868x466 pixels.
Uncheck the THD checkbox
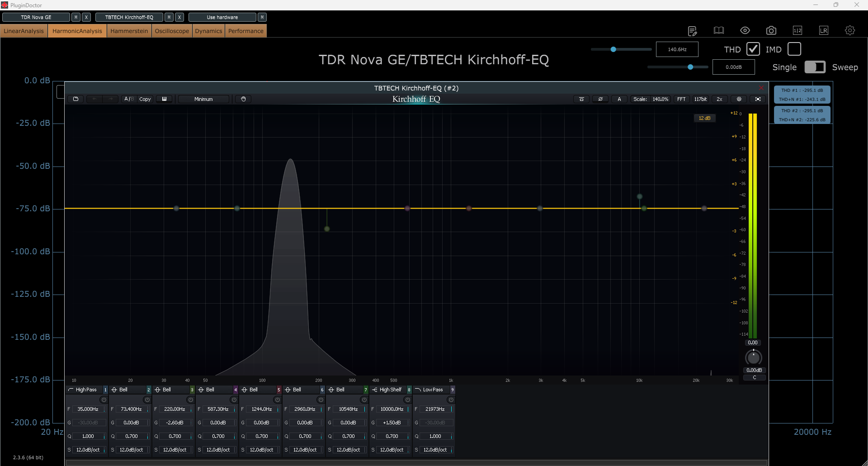[x=753, y=49]
